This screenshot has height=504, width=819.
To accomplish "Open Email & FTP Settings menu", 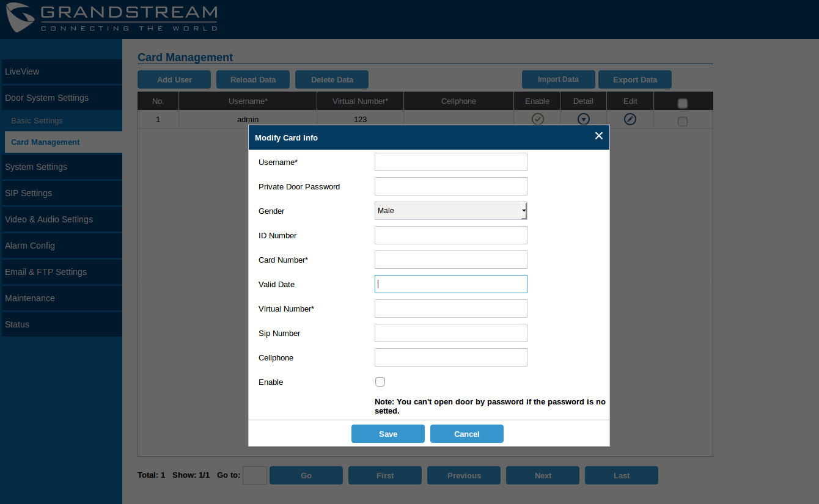I will click(61, 272).
